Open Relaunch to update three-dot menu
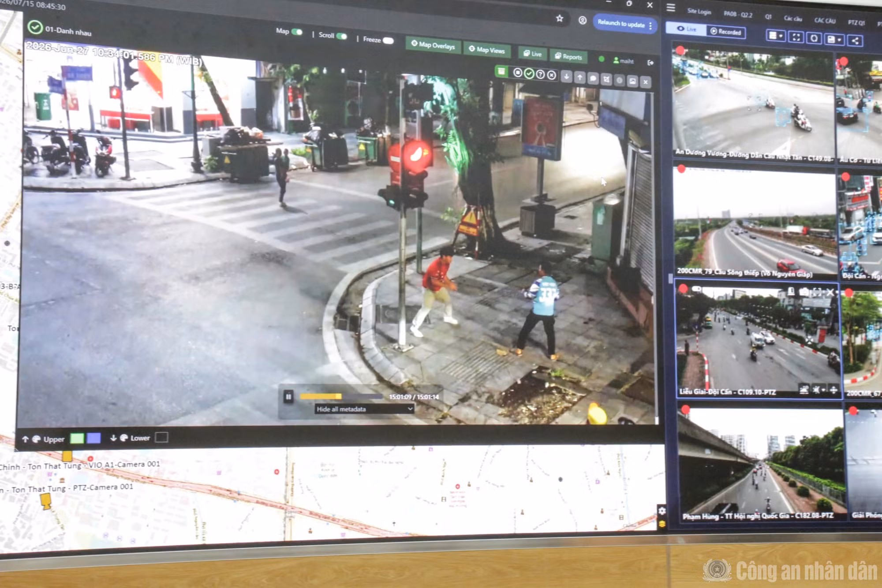Viewport: 882px width, 588px height. [650, 26]
